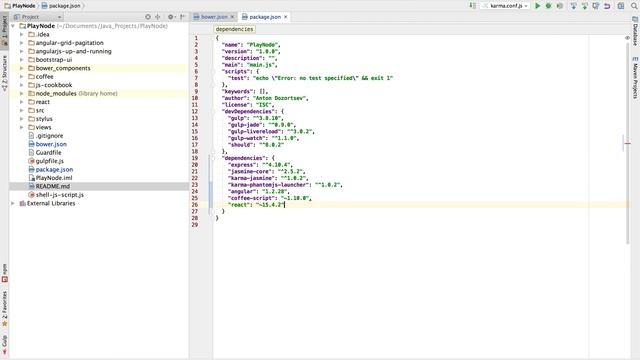Open the npm tool window tab
The image size is (640, 360).
tap(4, 273)
